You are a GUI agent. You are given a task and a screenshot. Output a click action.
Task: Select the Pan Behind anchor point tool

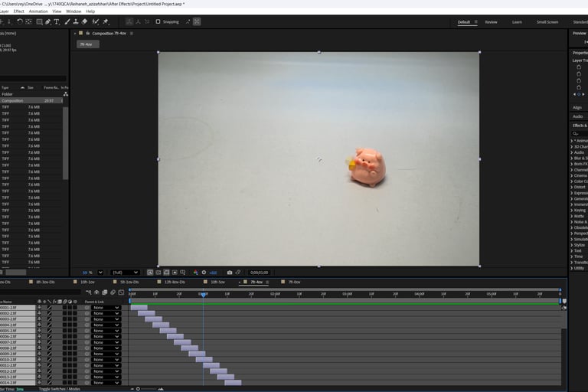[28, 21]
